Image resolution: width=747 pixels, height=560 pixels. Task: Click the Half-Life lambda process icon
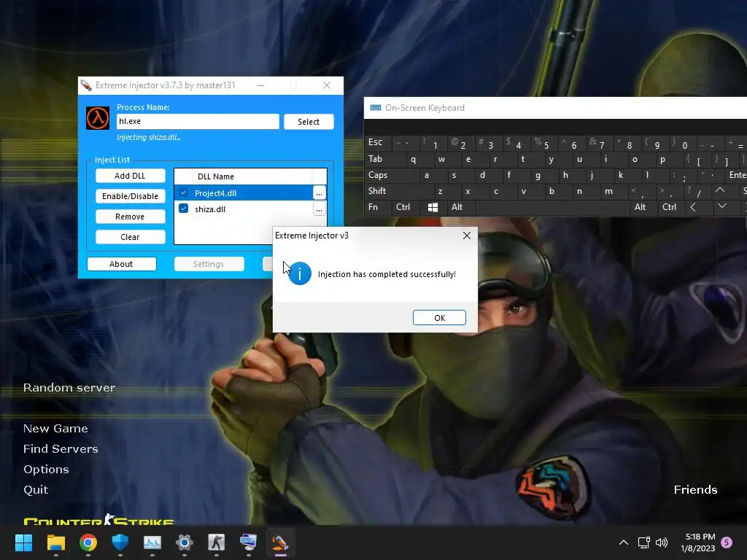[x=98, y=118]
